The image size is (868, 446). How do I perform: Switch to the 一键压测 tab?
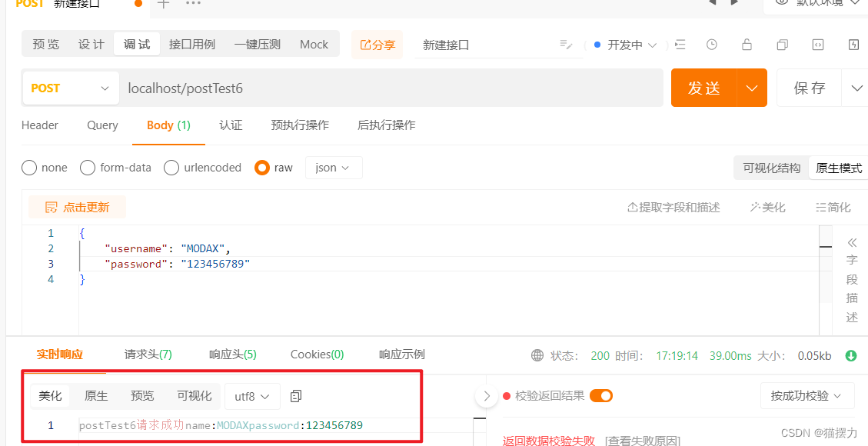coord(258,45)
